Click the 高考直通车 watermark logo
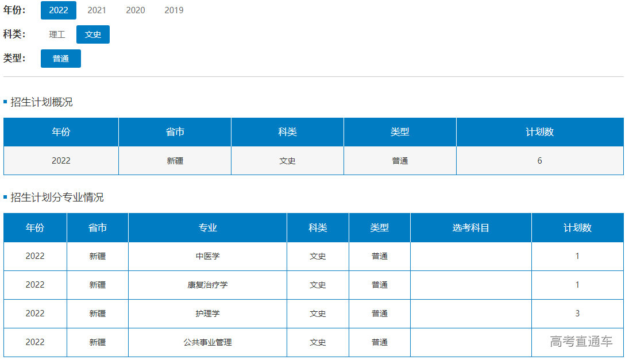The width and height of the screenshot is (629, 364). tap(581, 342)
